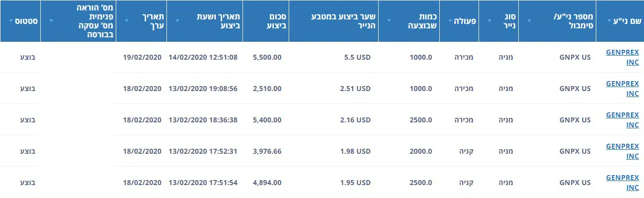644x198 pixels.
Task: Open GENPREX INC link in the 2.16 USD row
Action: tap(623, 120)
